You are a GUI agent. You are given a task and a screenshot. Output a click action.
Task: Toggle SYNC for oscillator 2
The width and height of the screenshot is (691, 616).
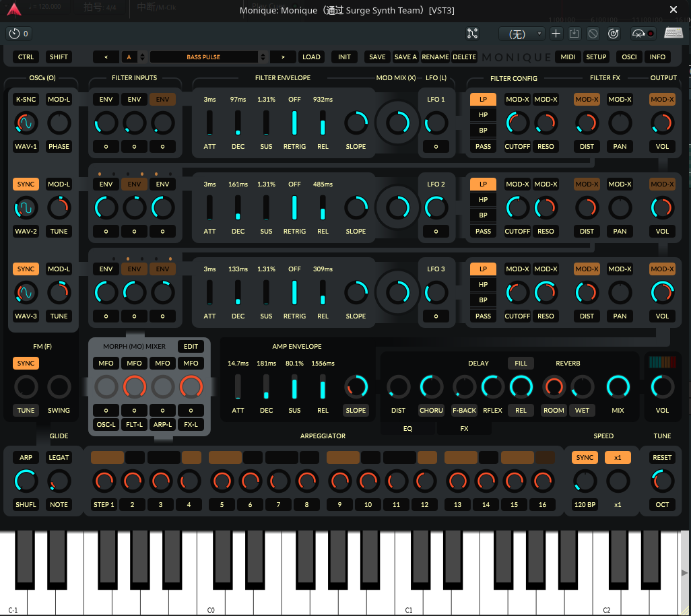coord(26,184)
